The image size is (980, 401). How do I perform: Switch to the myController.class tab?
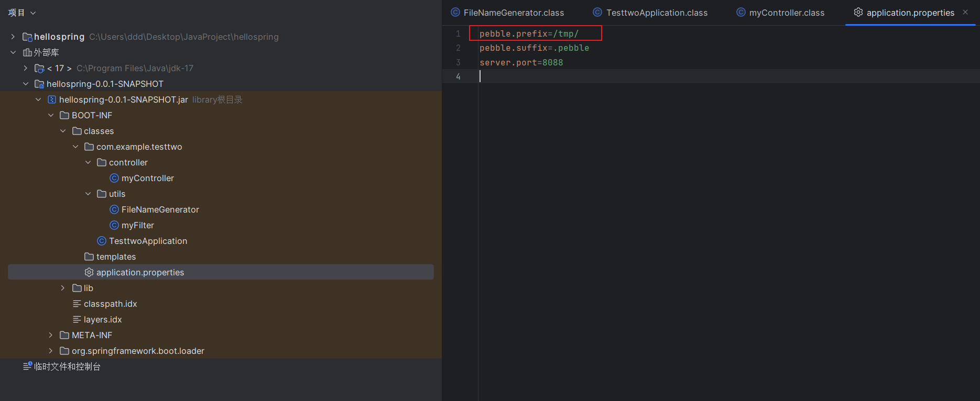coord(780,13)
